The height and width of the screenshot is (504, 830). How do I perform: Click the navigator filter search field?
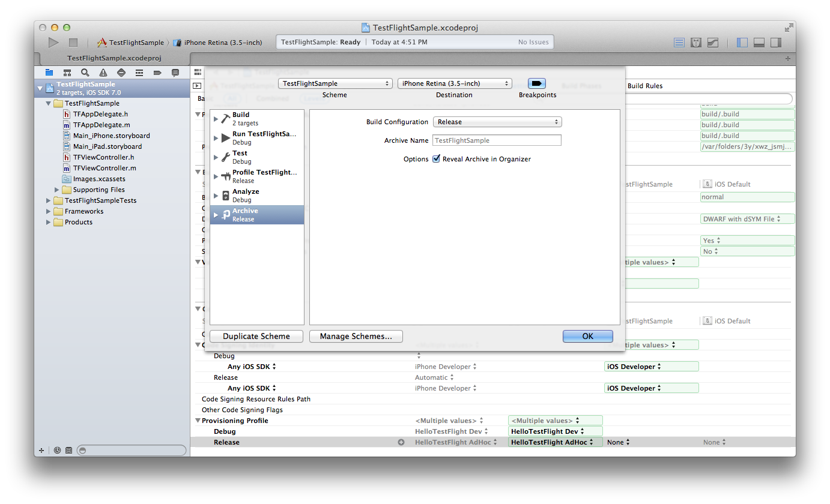(x=132, y=450)
